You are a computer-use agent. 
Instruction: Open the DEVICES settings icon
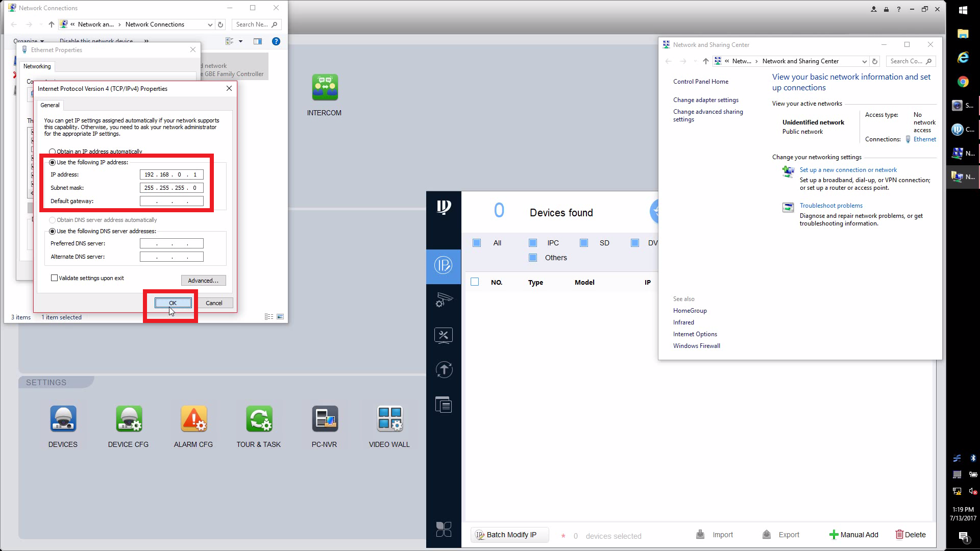pyautogui.click(x=63, y=419)
